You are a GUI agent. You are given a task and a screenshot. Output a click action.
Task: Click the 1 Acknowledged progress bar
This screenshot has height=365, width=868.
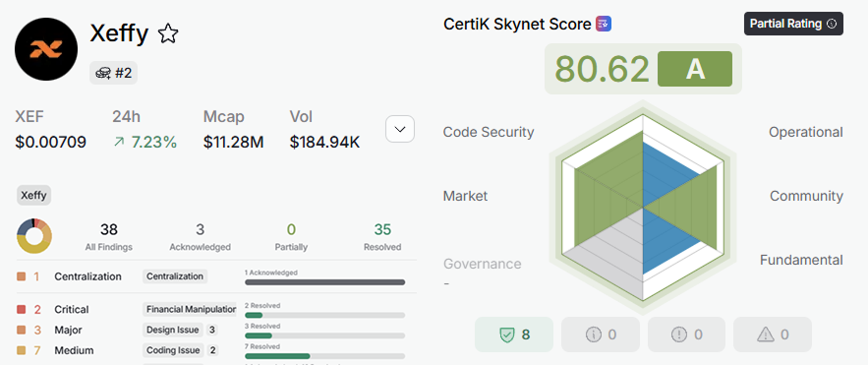click(325, 282)
